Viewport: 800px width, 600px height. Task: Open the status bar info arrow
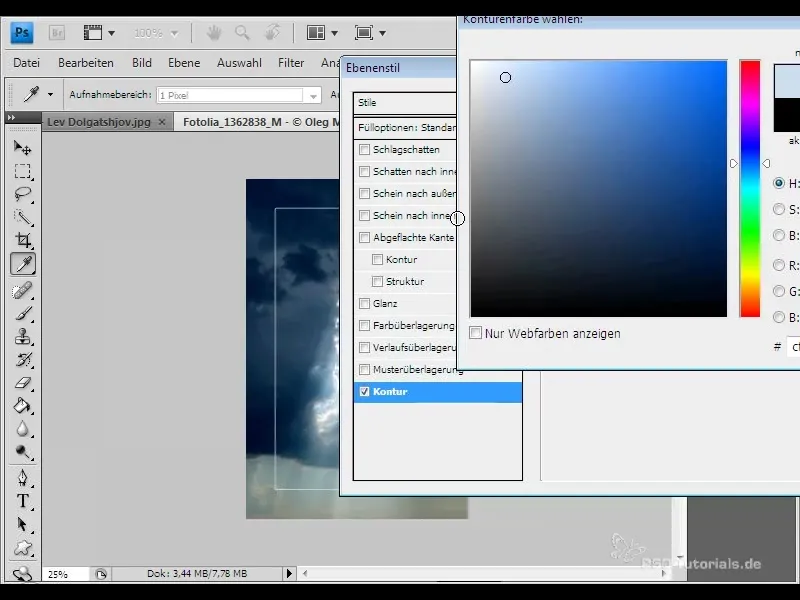289,573
